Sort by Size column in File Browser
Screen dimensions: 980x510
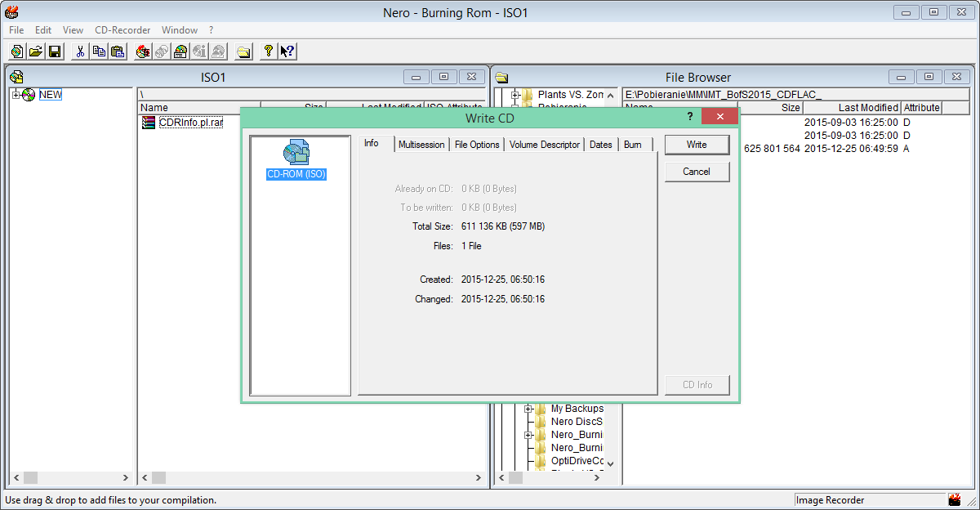point(769,107)
